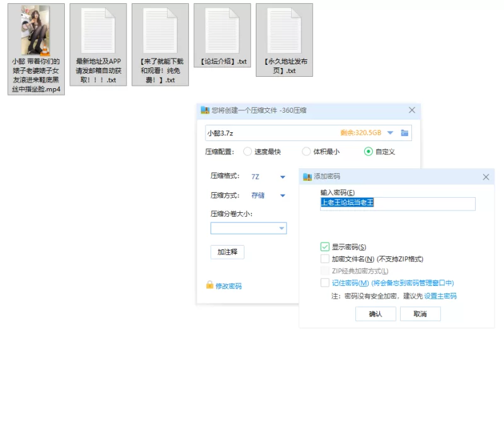Select the 最新地址及APP txt file icon
Screen dimensions: 504x422
coord(98,30)
